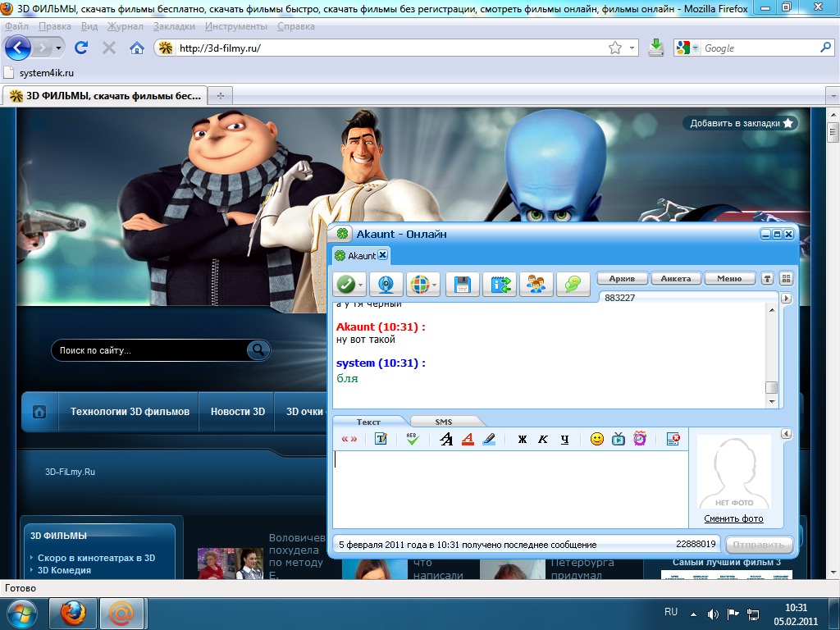Viewport: 840px width, 630px height.
Task: Open the Инструменты menu
Action: 235,26
